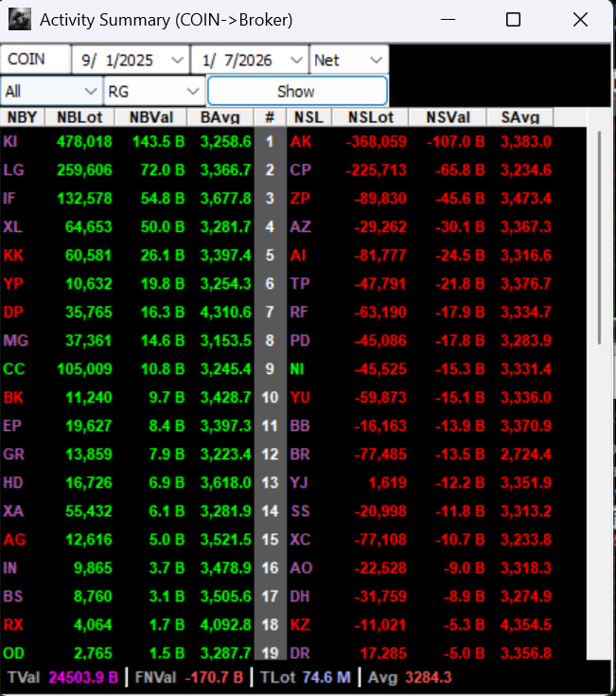
Task: Maximize the Activity Summary window
Action: 513,20
